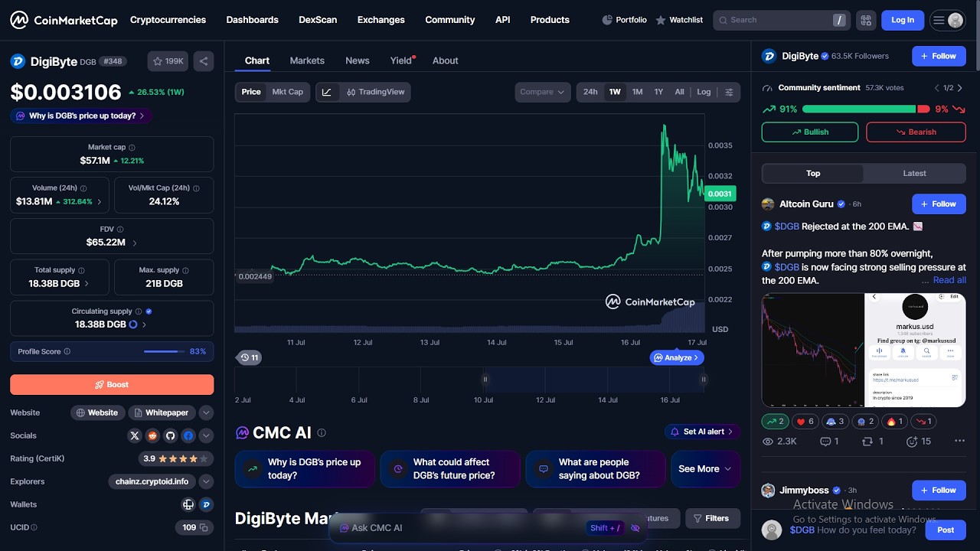This screenshot has height=551, width=980.
Task: Open comments on Altcoin Guru post
Action: tap(829, 442)
